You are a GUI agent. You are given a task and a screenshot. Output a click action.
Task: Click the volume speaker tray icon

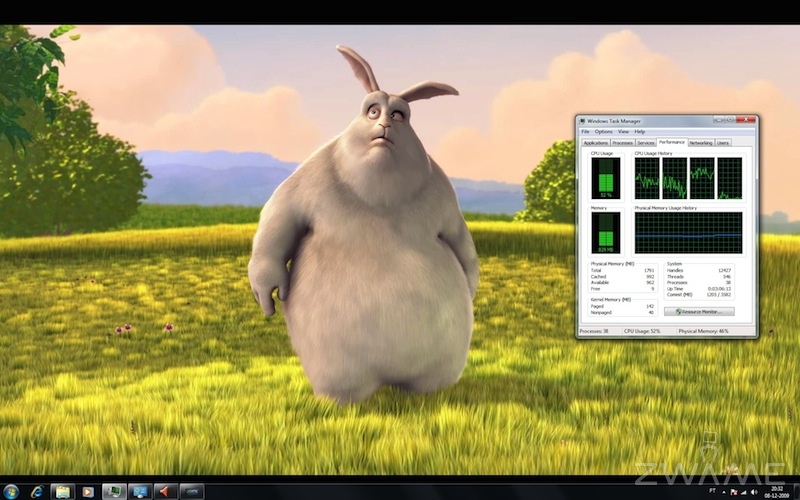click(754, 492)
